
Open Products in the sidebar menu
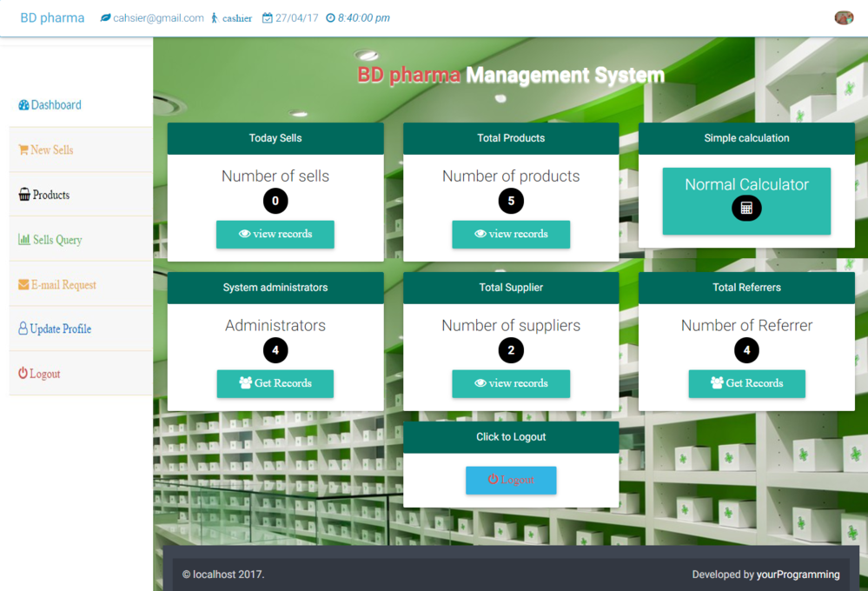(50, 195)
